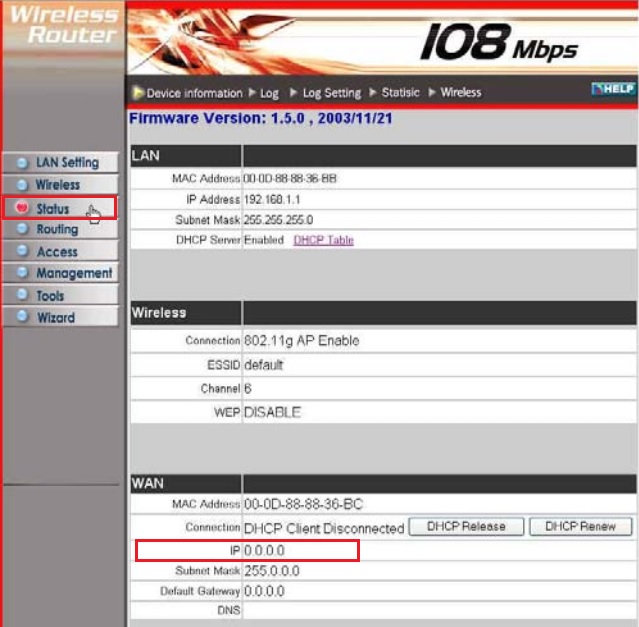Image resolution: width=639 pixels, height=627 pixels.
Task: Select WAN subnet mask 255.0.0.0
Action: pos(272,571)
